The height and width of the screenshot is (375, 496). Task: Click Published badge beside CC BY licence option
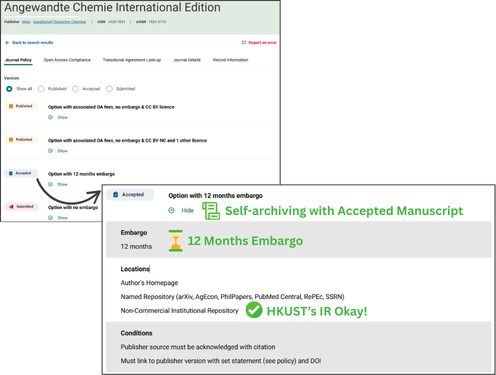coord(21,106)
